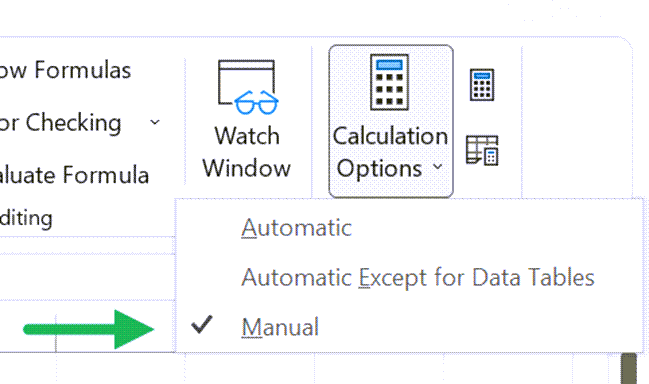The image size is (649, 384).
Task: Click the Formula Auditing group label
Action: click(26, 218)
